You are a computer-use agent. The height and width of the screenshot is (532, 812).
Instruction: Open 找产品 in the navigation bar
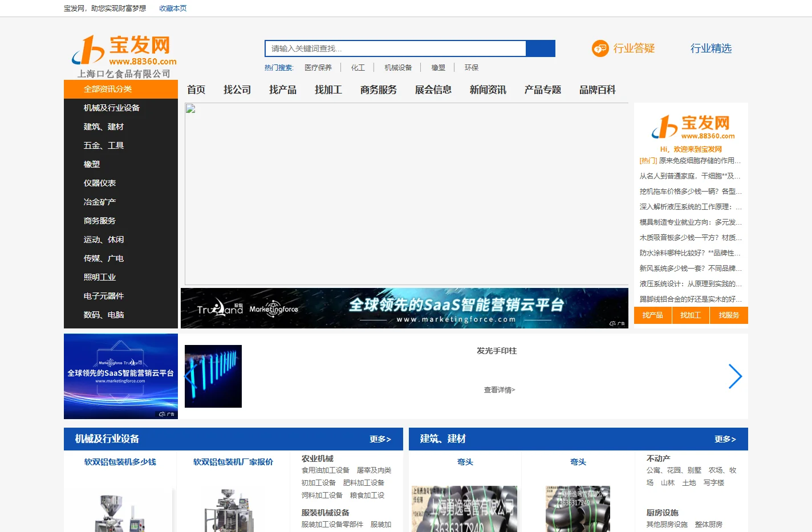click(283, 90)
